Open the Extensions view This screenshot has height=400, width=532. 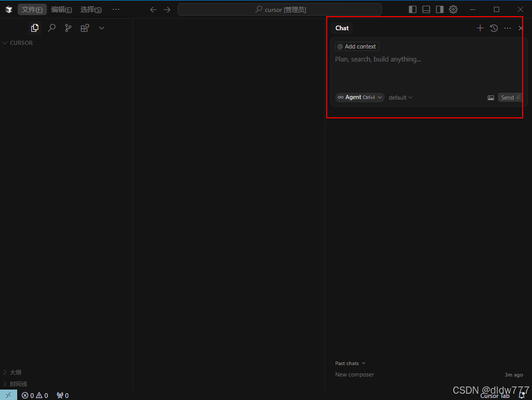[x=85, y=28]
